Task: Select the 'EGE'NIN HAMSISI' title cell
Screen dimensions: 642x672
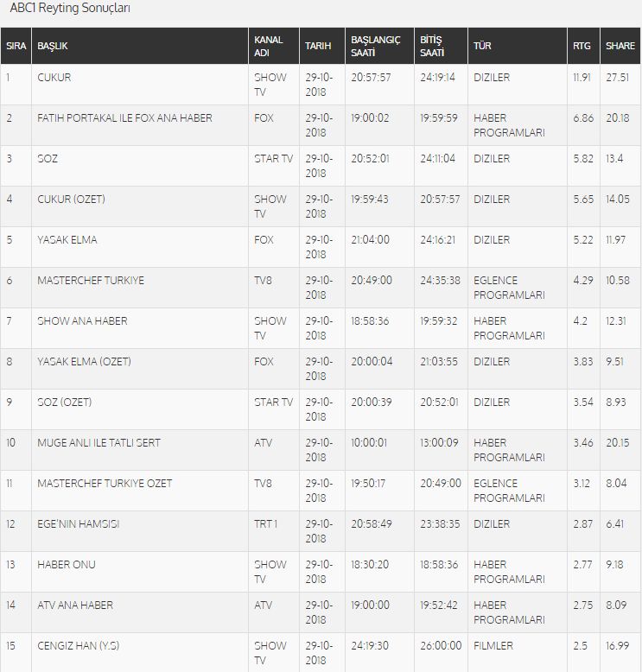Action: coord(78,524)
